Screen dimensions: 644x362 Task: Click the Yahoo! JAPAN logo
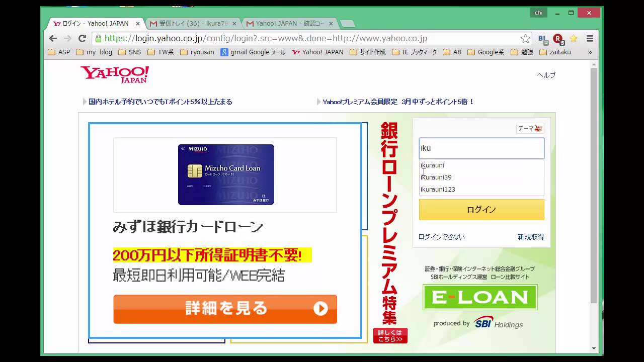[x=115, y=74]
